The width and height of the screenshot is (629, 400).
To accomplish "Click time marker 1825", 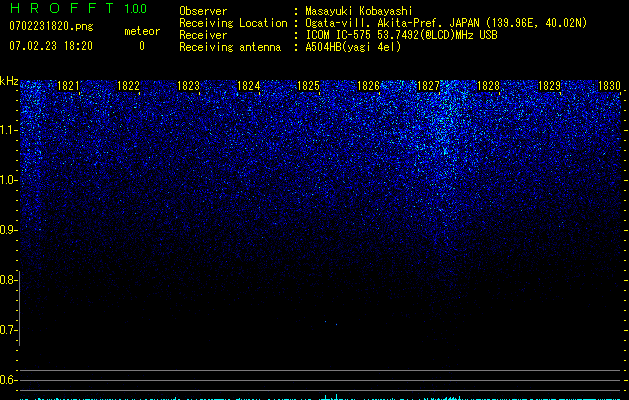I will point(308,86).
